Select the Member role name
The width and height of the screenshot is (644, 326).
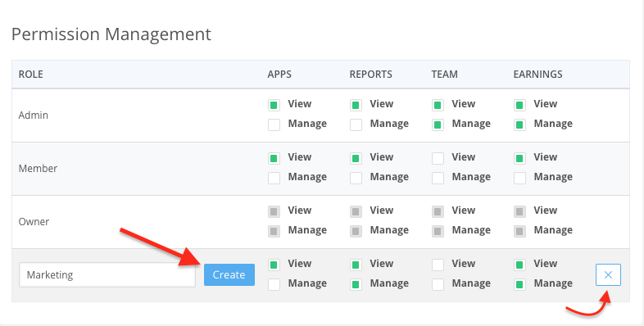[38, 169]
